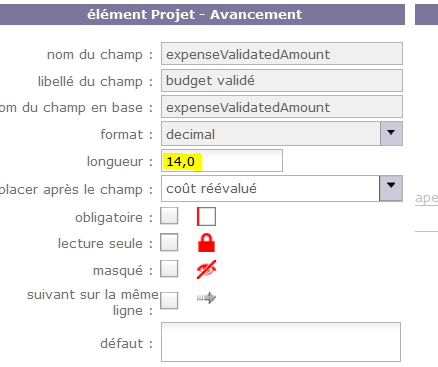Screen dimensions: 438x367
Task: Click the coût réévalué combo box text
Action: click(211, 189)
